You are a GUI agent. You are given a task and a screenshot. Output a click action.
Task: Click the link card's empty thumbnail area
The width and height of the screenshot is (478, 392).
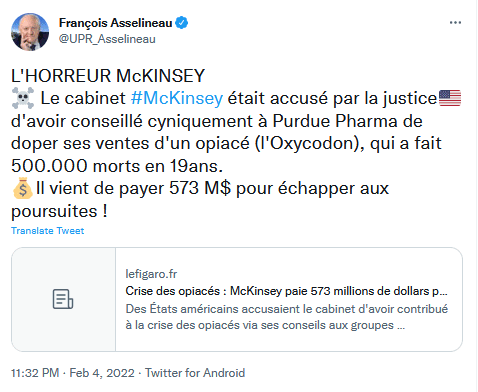[63, 299]
